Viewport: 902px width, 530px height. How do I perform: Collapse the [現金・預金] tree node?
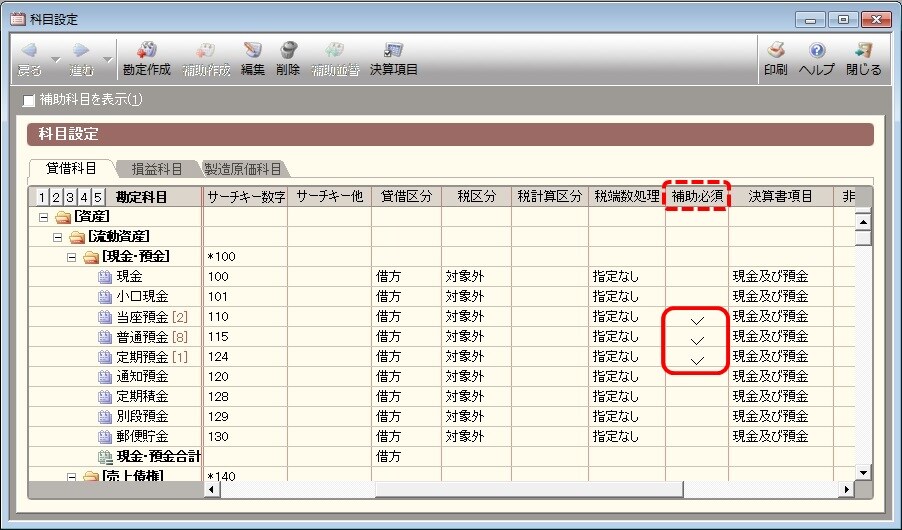[71, 257]
